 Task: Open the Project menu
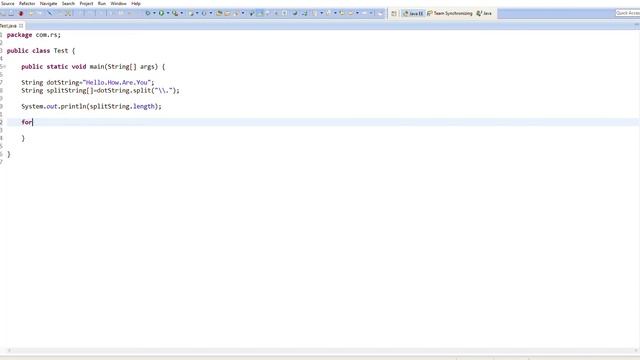click(x=86, y=3)
